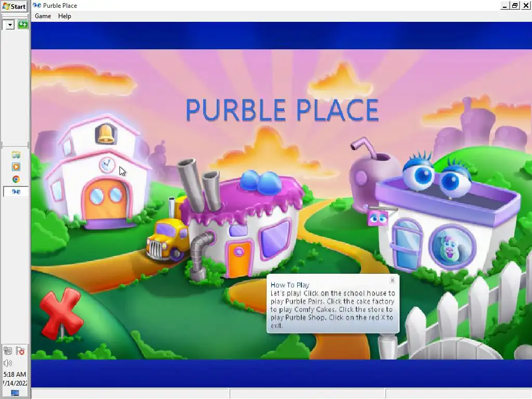
Task: Click the network status tray icon
Action: point(8,351)
